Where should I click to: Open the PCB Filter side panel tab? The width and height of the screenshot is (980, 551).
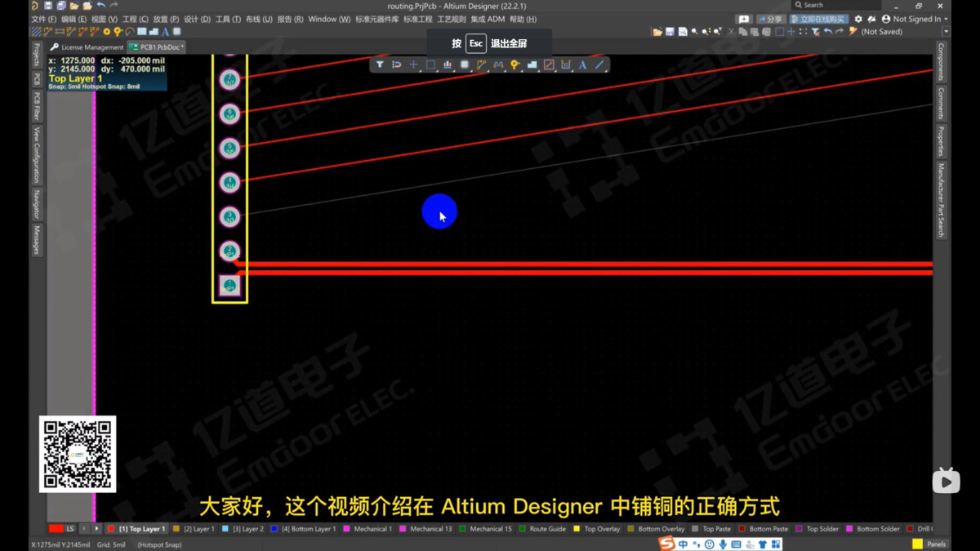pos(37,106)
